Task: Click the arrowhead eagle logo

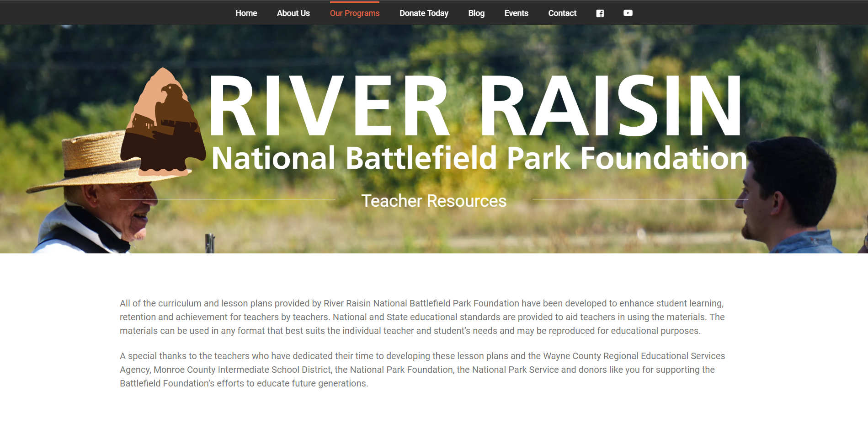Action: pos(163,122)
